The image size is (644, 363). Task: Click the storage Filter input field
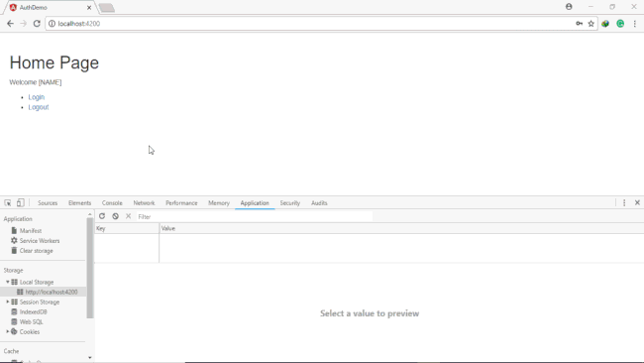pyautogui.click(x=255, y=216)
